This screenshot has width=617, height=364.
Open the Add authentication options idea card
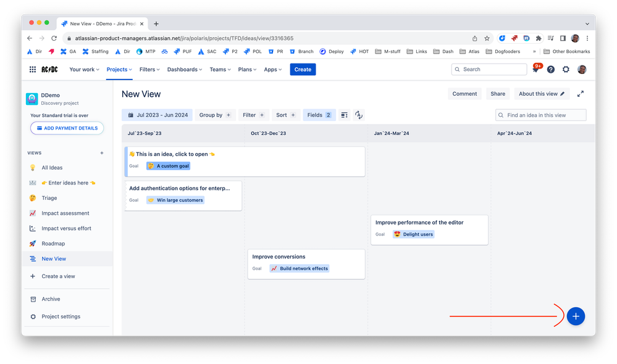pyautogui.click(x=183, y=196)
